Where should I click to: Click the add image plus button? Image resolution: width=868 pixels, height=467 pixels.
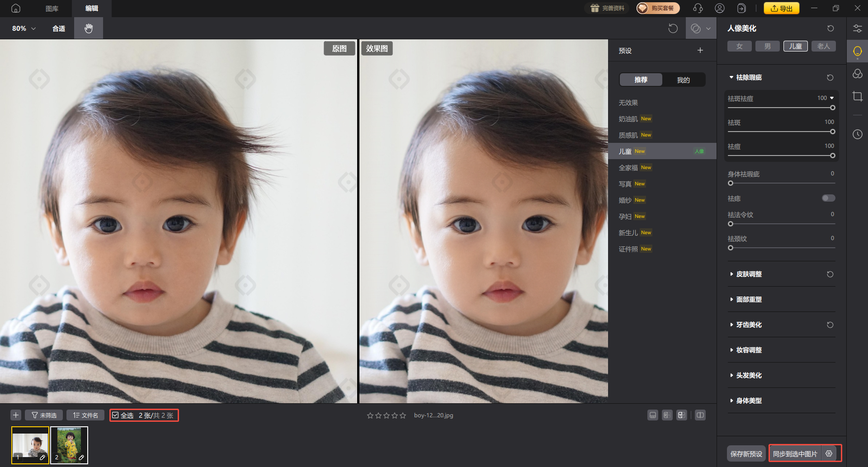16,415
